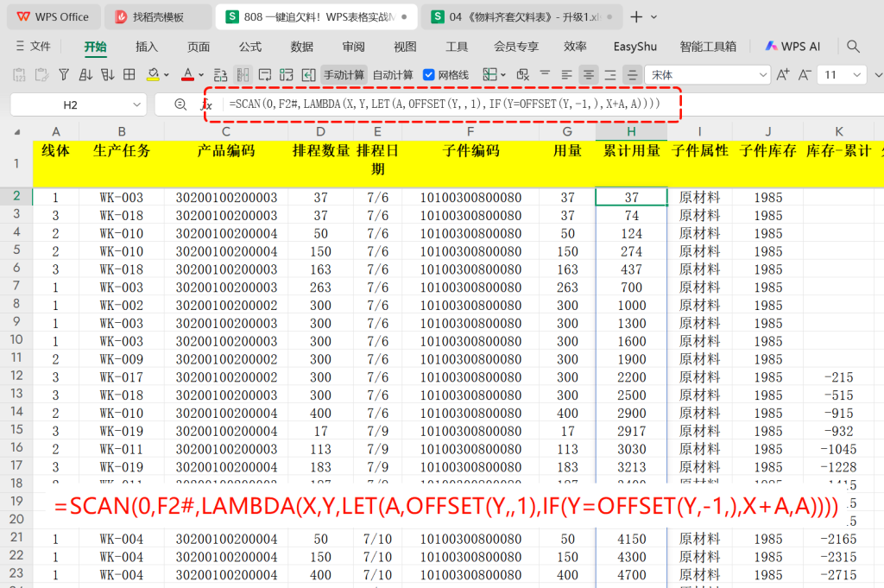
Task: Switch to the 审阅 ribbon tab
Action: pyautogui.click(x=353, y=47)
